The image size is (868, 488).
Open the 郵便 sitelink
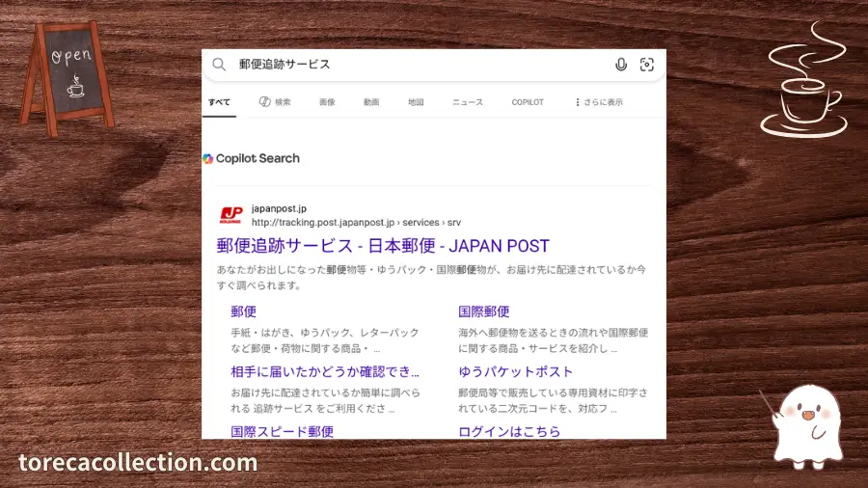[244, 312]
